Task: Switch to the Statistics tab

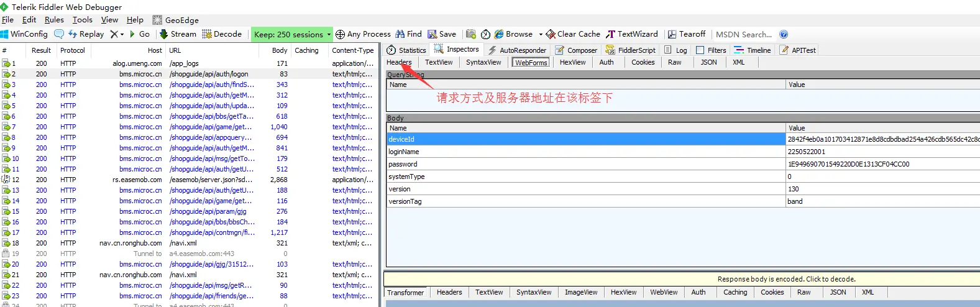Action: [x=406, y=50]
